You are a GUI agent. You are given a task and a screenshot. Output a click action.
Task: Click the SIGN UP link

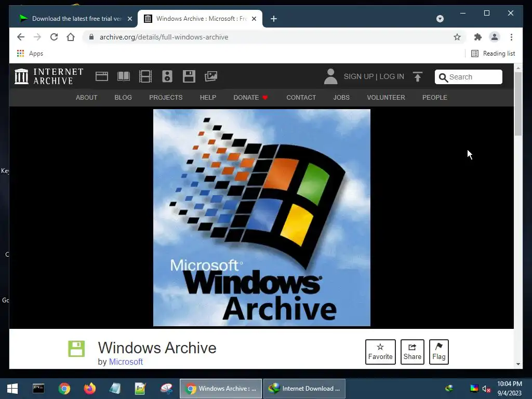358,76
